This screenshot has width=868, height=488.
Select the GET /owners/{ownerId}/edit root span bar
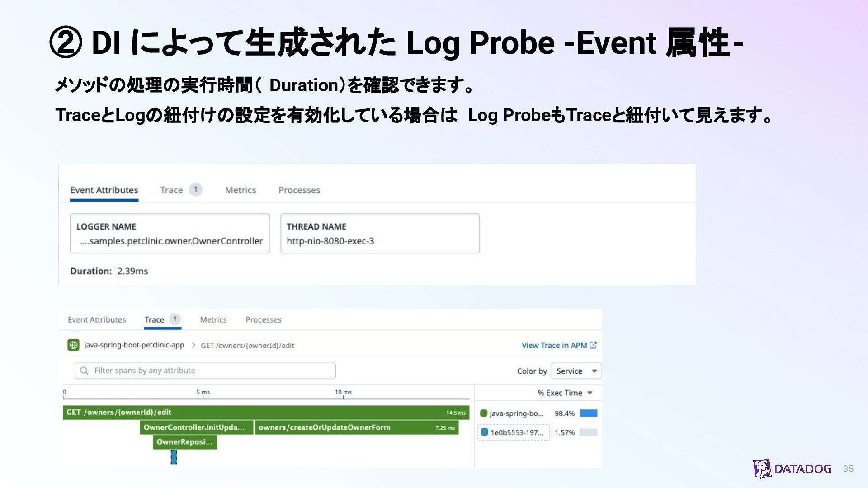coord(266,412)
